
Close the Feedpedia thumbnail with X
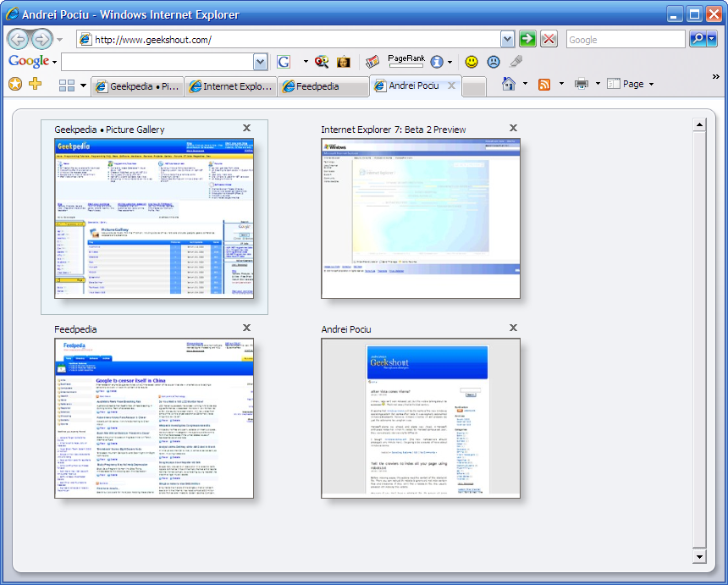[x=246, y=328]
